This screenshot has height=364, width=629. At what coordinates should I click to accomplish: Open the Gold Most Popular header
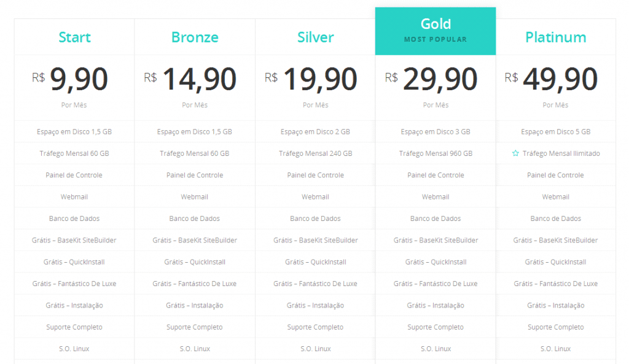pyautogui.click(x=436, y=31)
